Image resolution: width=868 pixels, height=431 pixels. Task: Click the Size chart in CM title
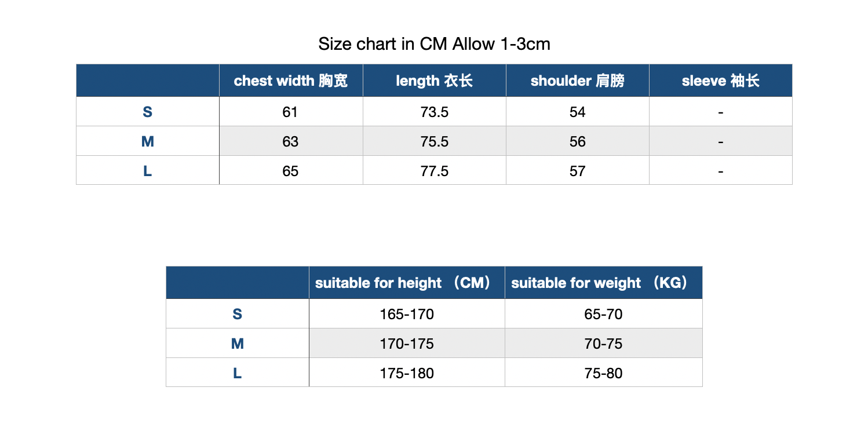click(434, 43)
